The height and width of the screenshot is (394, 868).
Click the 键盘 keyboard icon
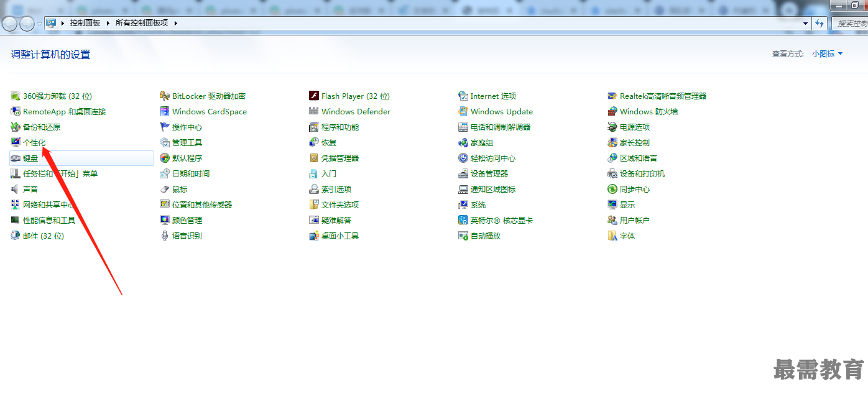tap(16, 158)
